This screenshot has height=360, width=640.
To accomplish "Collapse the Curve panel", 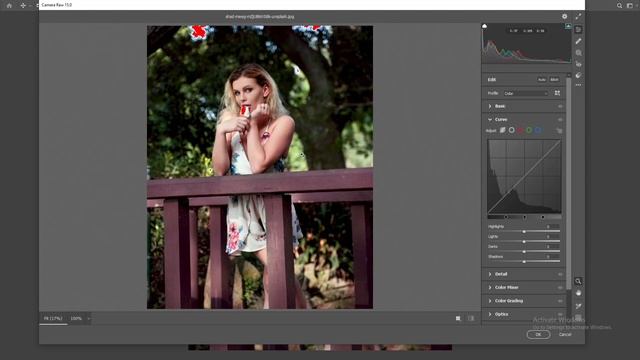I will pos(490,120).
